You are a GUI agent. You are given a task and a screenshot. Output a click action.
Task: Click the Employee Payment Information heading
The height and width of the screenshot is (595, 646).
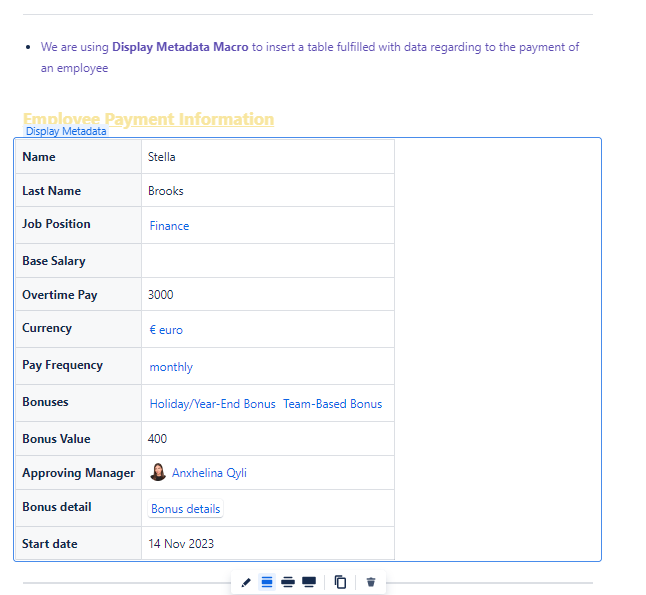click(148, 119)
